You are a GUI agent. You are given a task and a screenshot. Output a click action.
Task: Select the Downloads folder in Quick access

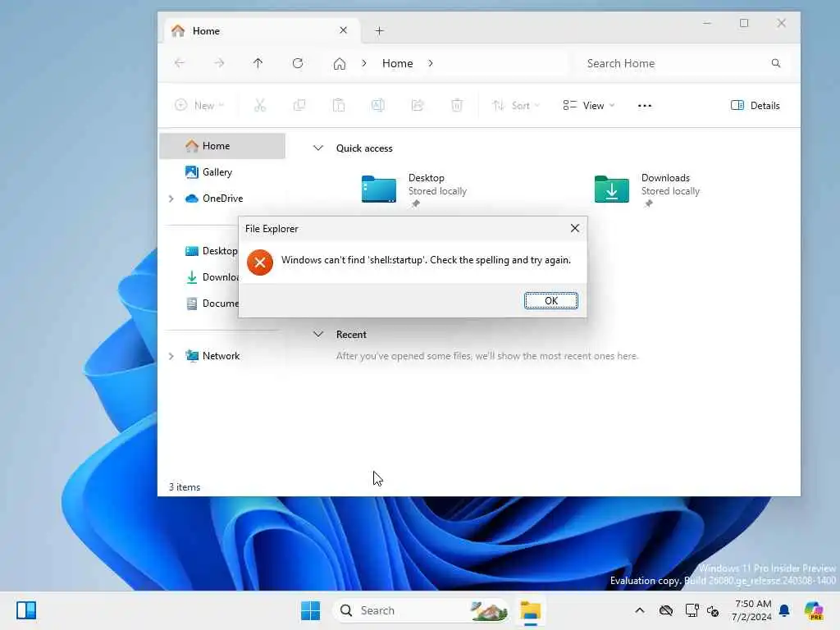(x=648, y=189)
